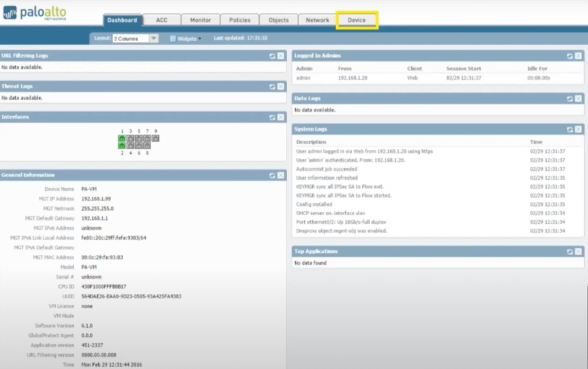The image size is (588, 369).
Task: Click 'User information refreshed' log entry
Action: point(327,178)
